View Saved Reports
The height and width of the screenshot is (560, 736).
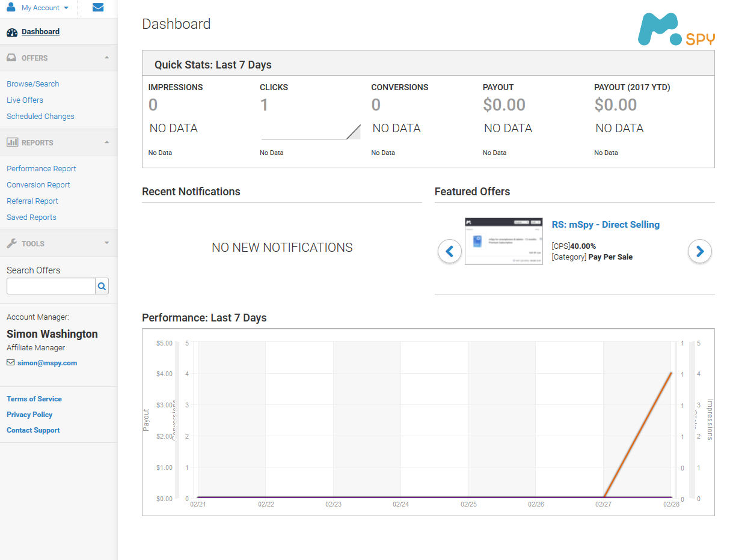coord(31,218)
